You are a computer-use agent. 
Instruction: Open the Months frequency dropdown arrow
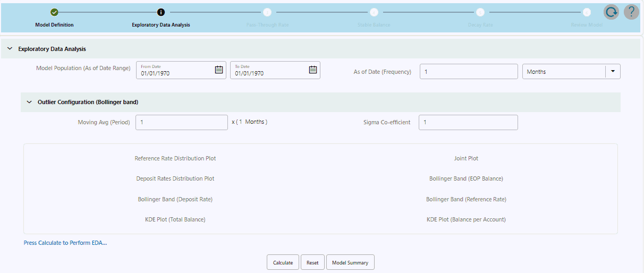[x=613, y=72]
